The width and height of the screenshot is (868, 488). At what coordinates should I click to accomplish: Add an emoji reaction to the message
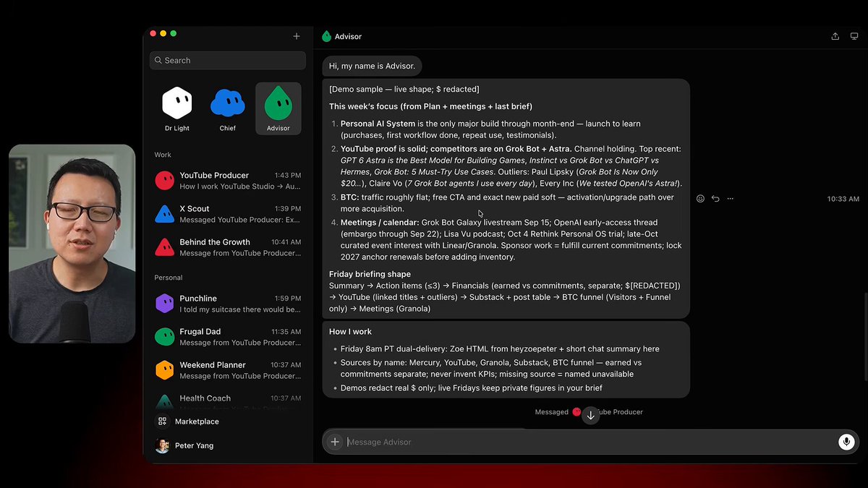coord(700,199)
